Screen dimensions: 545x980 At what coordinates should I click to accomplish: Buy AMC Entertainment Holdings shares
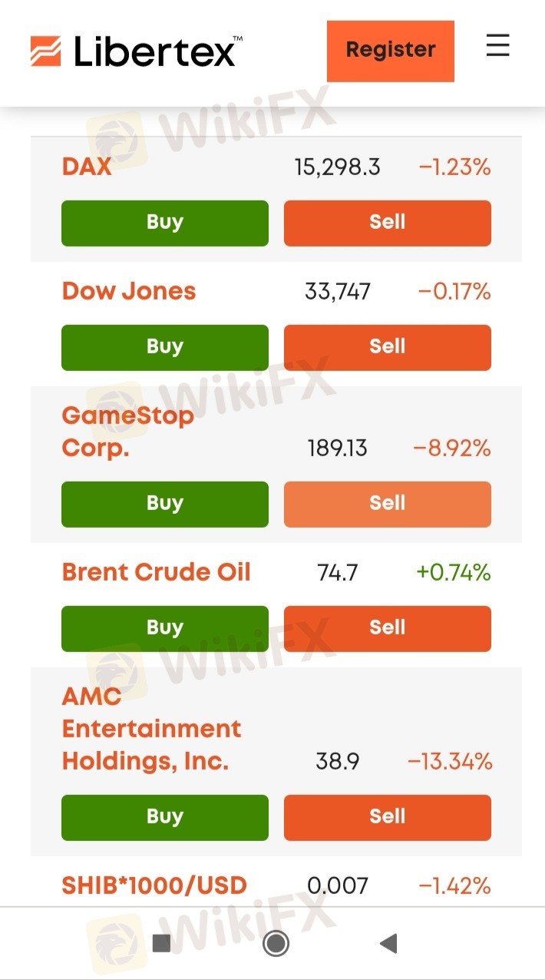[x=165, y=817]
